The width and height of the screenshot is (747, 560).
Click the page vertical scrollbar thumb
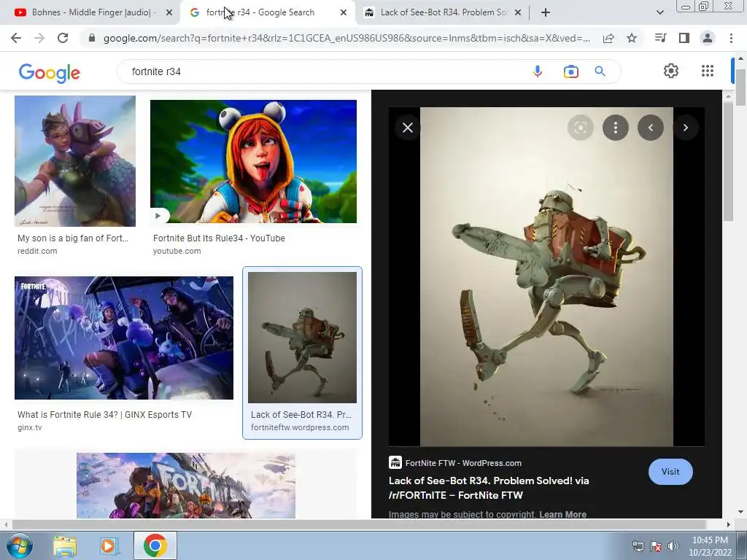click(x=740, y=87)
